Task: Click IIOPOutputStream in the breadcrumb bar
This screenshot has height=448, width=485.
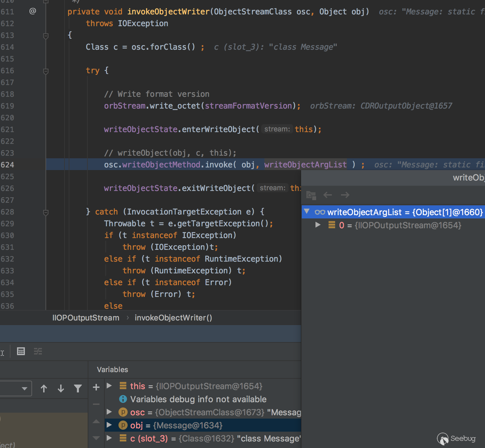Action: [86, 318]
